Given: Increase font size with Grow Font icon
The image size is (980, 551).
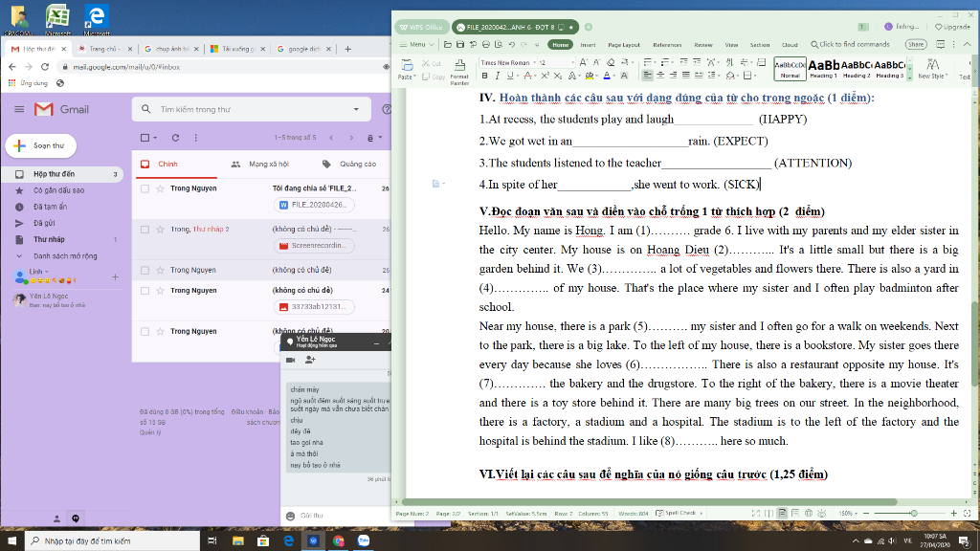Looking at the screenshot, I should tap(583, 62).
